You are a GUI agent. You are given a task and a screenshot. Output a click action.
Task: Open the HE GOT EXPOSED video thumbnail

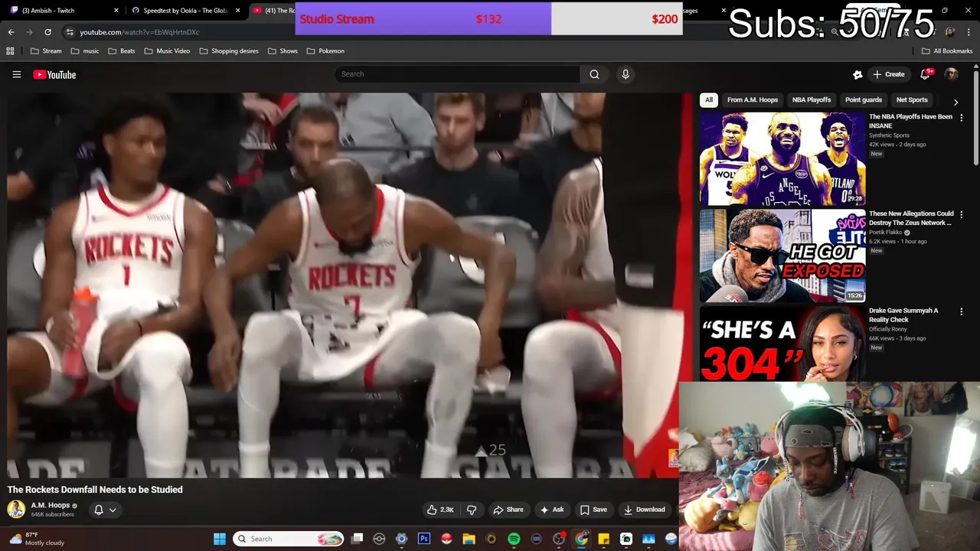click(782, 256)
